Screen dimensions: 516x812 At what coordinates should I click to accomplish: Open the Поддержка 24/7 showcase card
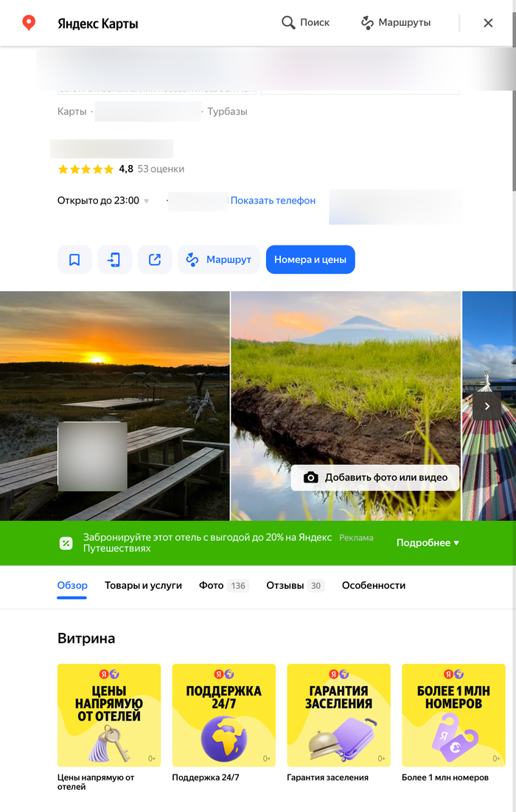point(224,715)
